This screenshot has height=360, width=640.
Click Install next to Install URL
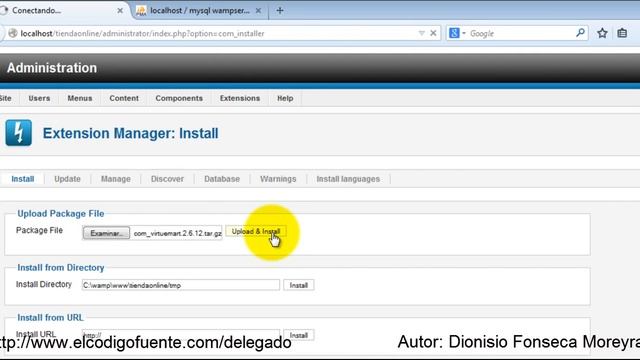click(298, 335)
